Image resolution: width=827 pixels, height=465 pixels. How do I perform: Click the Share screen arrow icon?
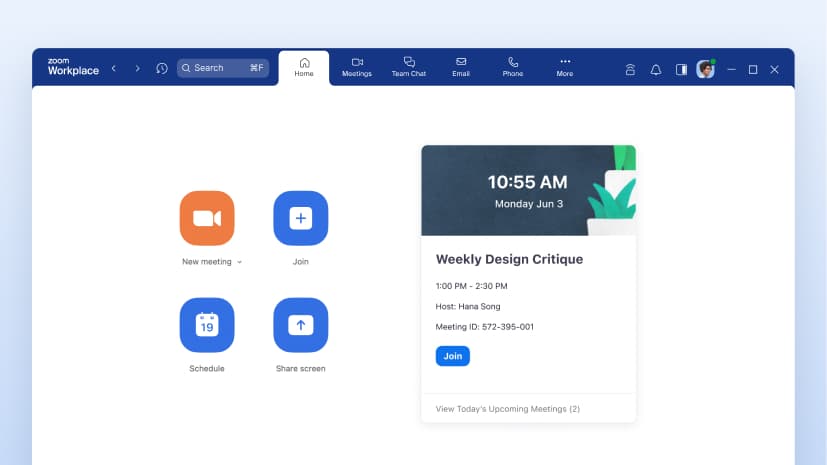pos(301,325)
